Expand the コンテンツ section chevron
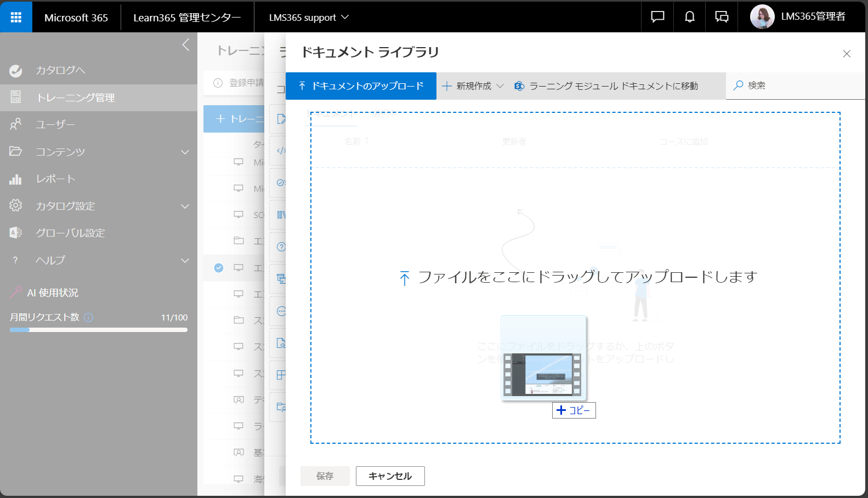 185,152
